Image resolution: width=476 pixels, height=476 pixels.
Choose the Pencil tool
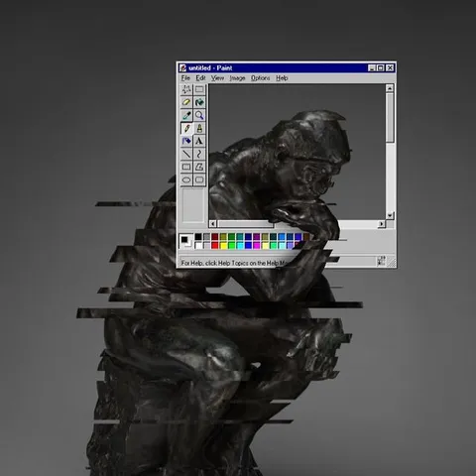click(x=186, y=128)
